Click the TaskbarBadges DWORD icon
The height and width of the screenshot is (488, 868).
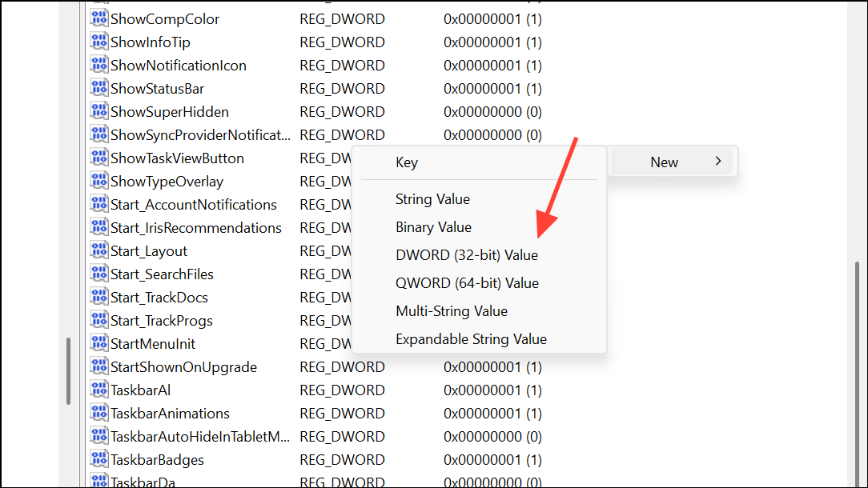[x=98, y=459]
